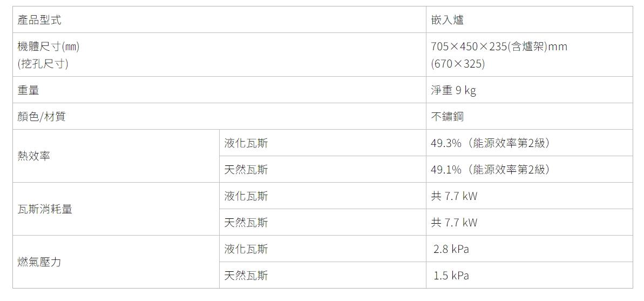Click the 產品型式 label cell
Image resolution: width=644 pixels, height=301 pixels.
tap(219, 19)
